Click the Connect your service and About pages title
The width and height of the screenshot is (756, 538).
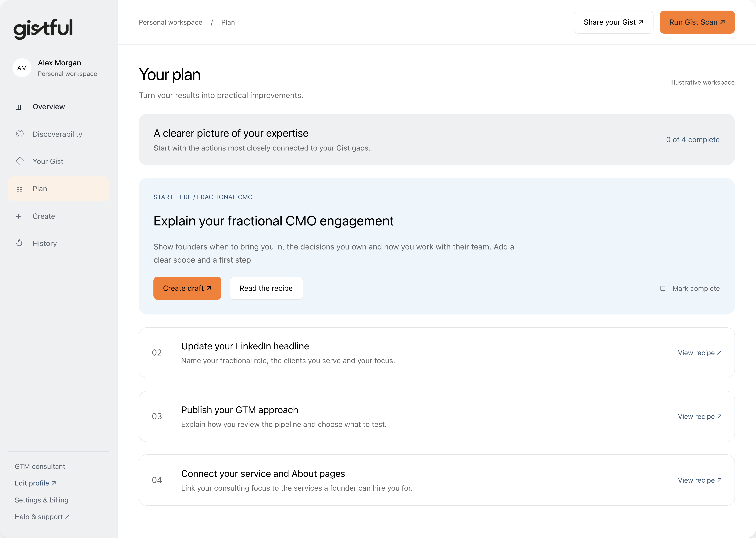pyautogui.click(x=263, y=474)
